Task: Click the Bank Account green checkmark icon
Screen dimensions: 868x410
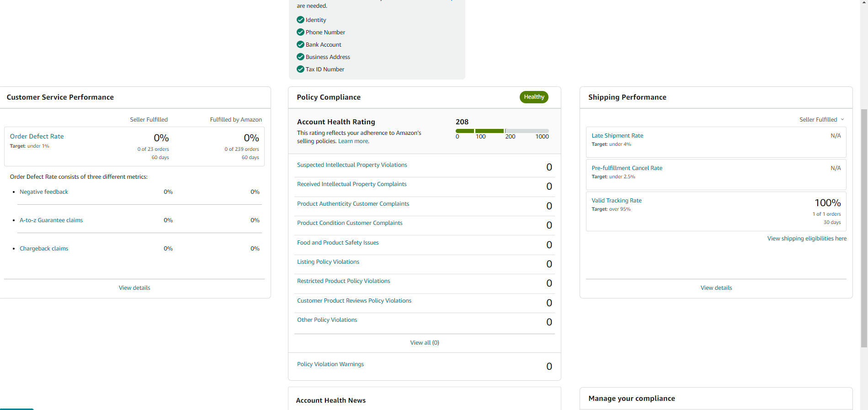Action: (x=300, y=44)
